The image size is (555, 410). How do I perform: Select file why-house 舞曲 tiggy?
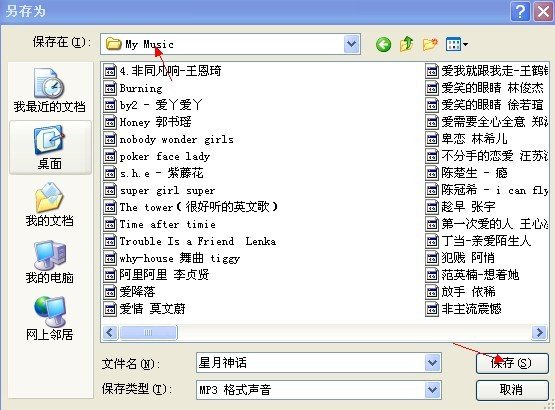point(172,258)
